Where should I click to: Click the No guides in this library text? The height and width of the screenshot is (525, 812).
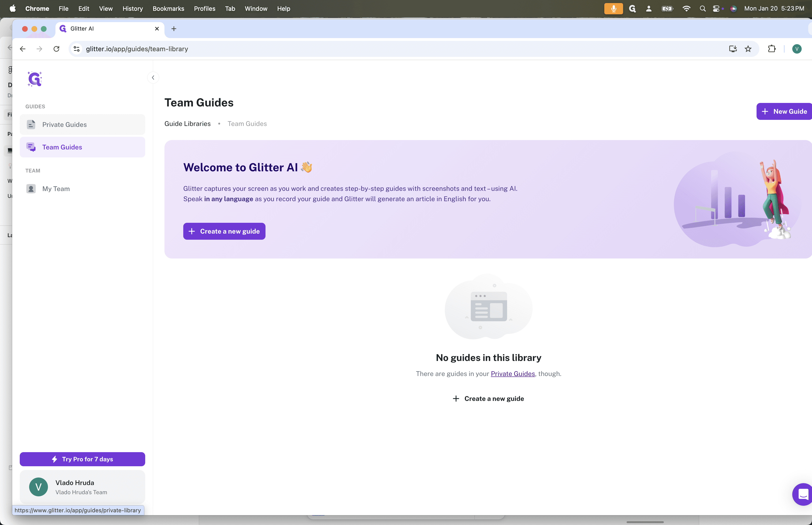[x=488, y=357]
